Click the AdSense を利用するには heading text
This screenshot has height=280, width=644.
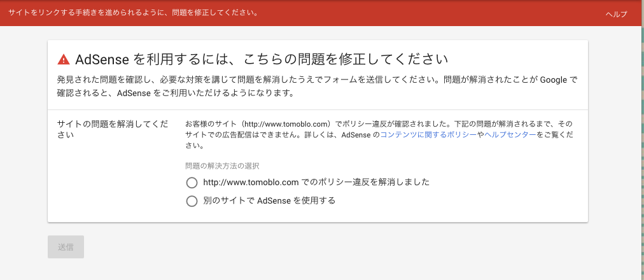261,60
